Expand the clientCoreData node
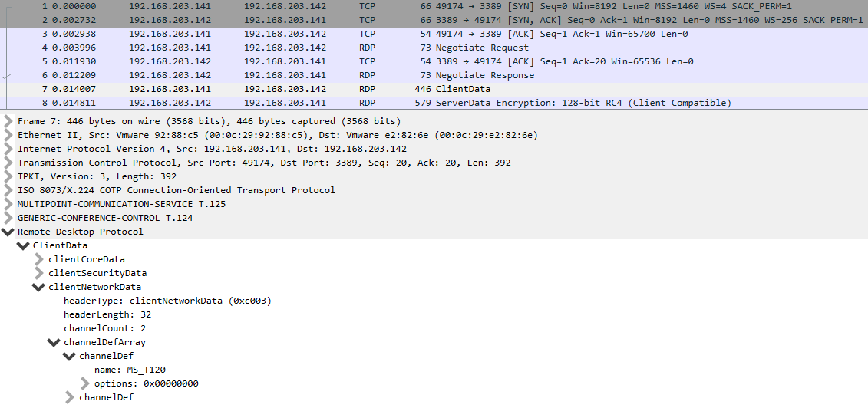 (38, 259)
